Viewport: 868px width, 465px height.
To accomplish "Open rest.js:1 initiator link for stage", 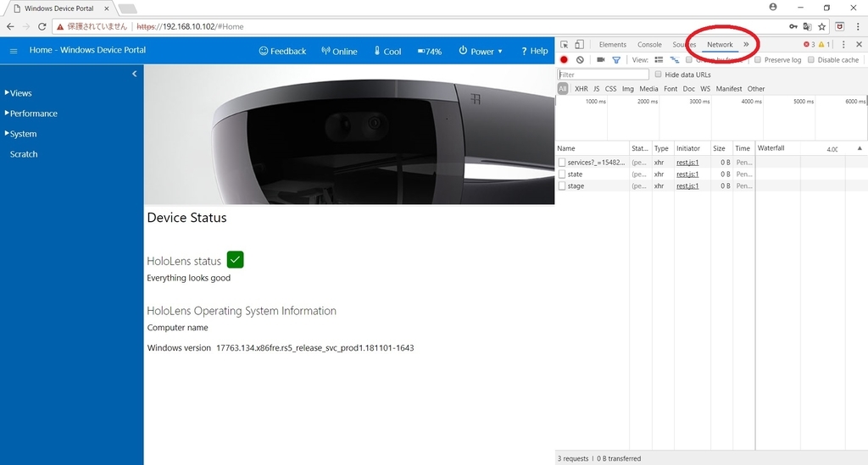I will [x=687, y=186].
